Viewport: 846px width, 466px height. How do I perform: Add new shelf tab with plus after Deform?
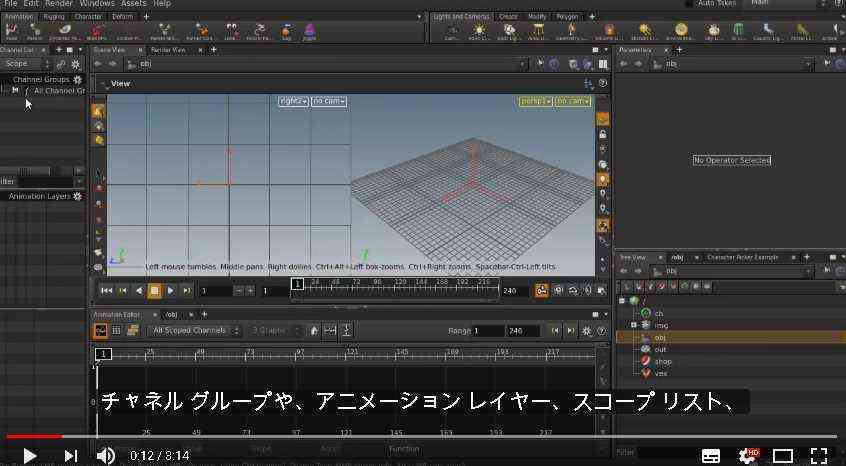point(146,17)
